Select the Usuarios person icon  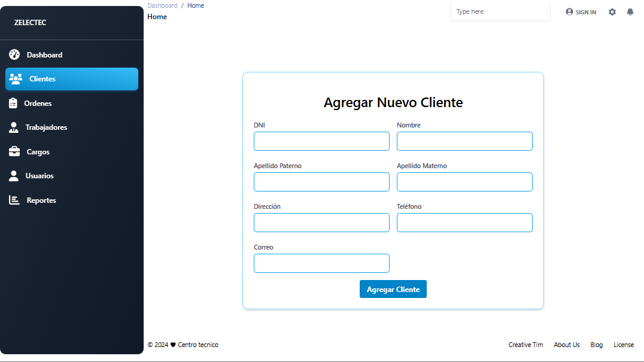[x=14, y=176]
